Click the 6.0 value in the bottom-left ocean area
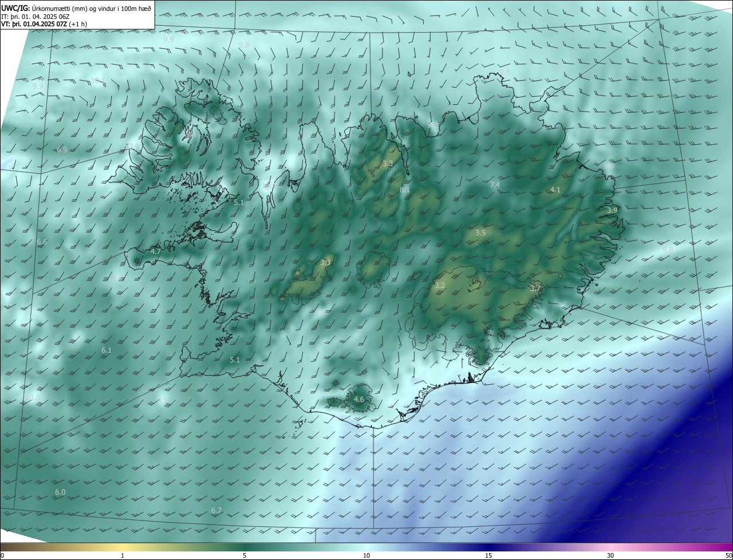 (60, 492)
